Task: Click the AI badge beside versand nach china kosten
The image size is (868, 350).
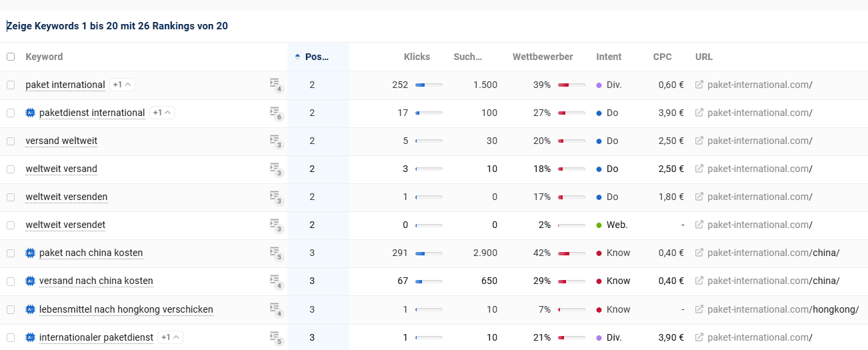Action: pyautogui.click(x=30, y=281)
